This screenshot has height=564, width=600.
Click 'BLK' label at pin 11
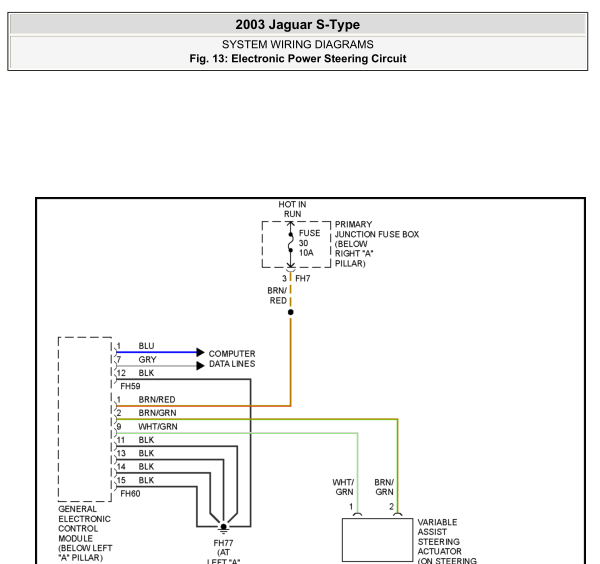pyautogui.click(x=146, y=440)
